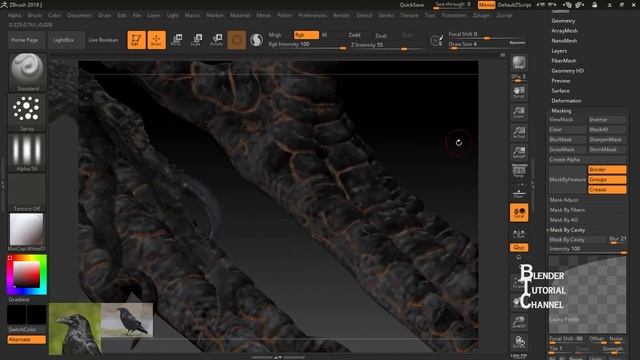This screenshot has height=360, width=640.
Task: Click the Sculptris Pro mode icon
Action: (256, 40)
